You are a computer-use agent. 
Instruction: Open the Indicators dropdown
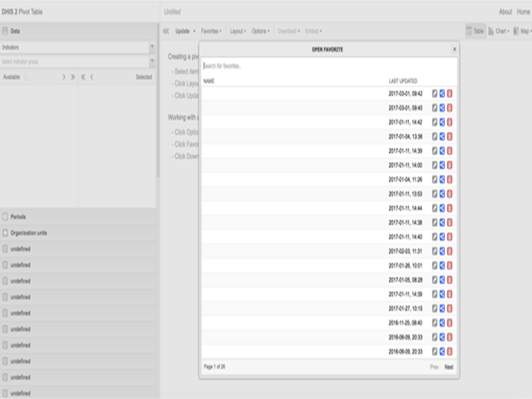152,47
